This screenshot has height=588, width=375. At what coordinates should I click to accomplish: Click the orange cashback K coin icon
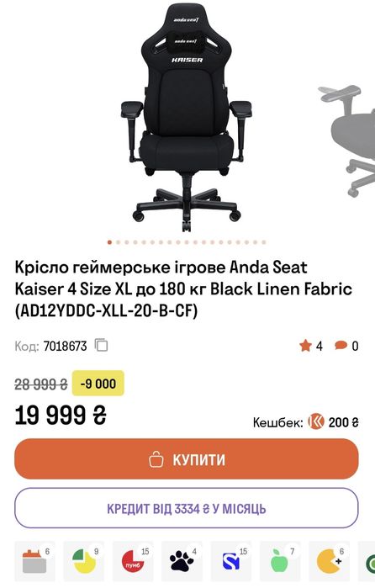(316, 422)
